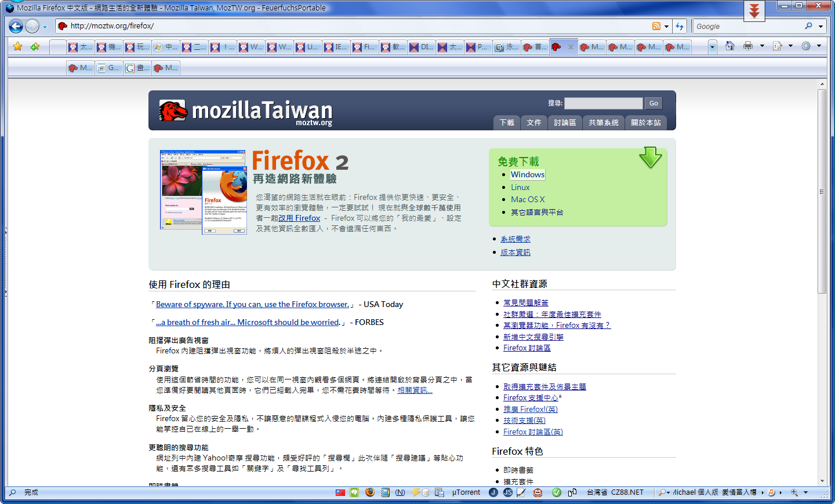The width and height of the screenshot is (835, 504).
Task: Open the 'Beware of spyware' USA Today quote link
Action: point(253,304)
